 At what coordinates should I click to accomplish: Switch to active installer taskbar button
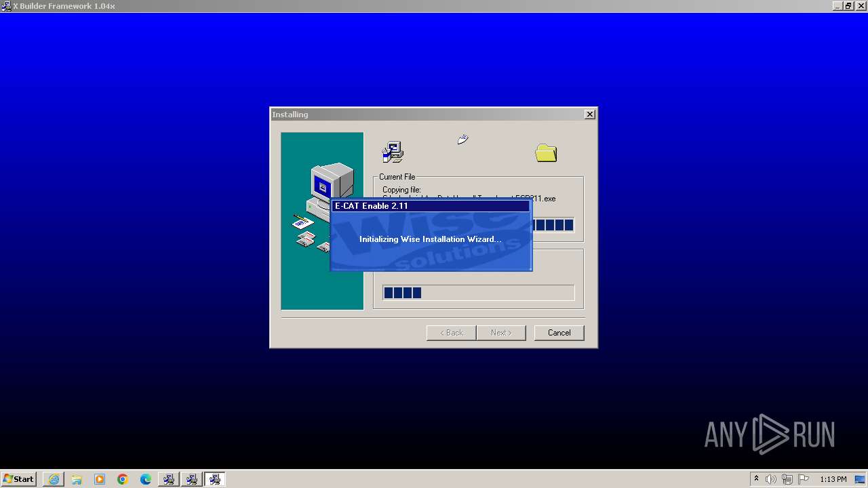tap(215, 479)
